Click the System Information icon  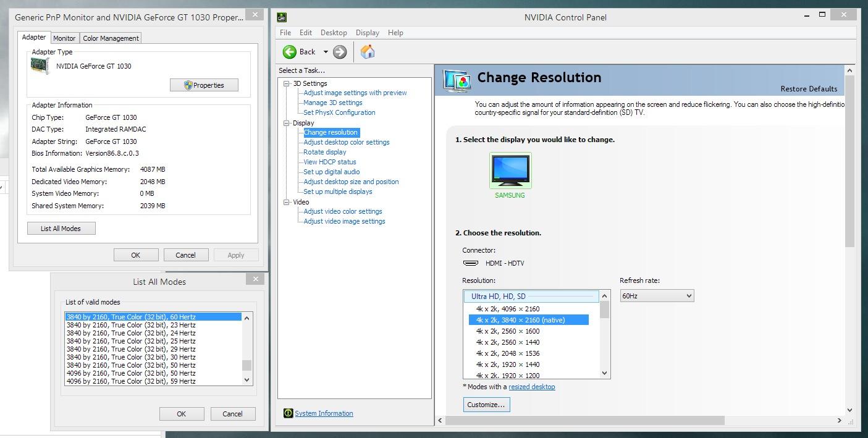coord(288,413)
